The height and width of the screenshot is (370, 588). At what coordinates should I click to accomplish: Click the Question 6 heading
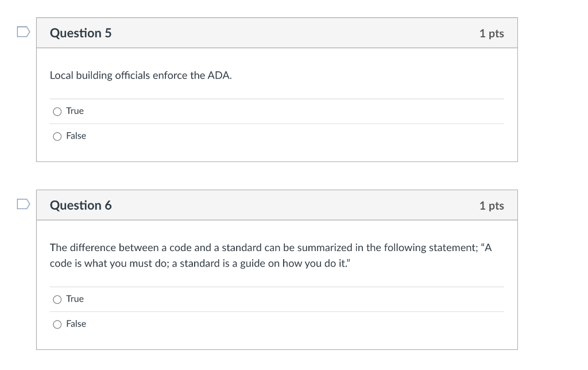point(80,205)
